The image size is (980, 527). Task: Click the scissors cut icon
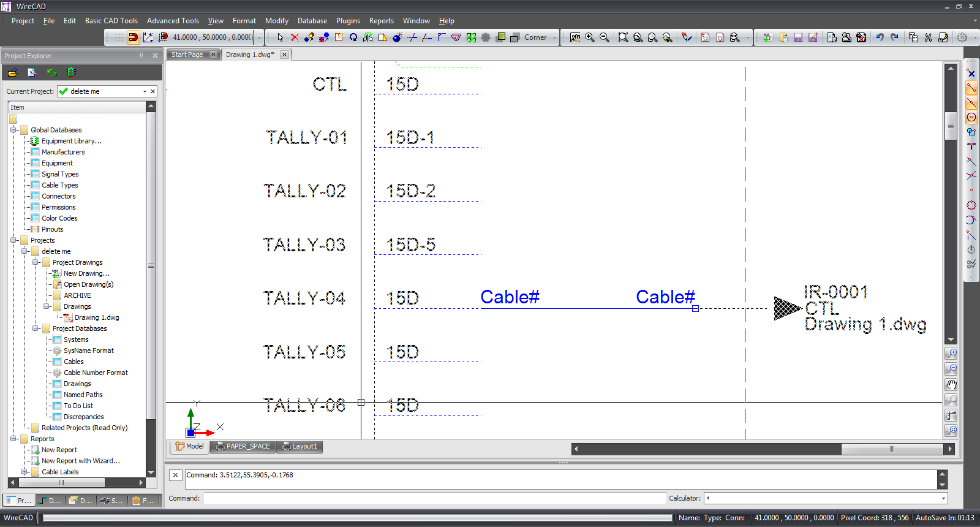(929, 37)
